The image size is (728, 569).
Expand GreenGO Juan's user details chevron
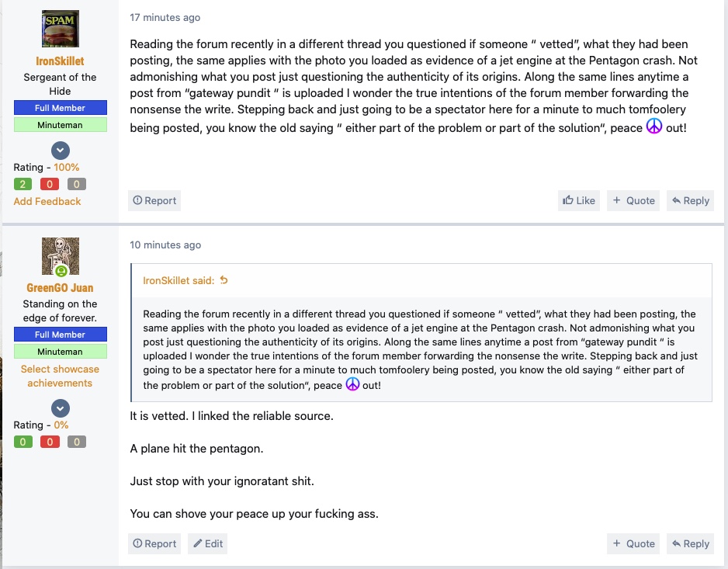click(61, 409)
